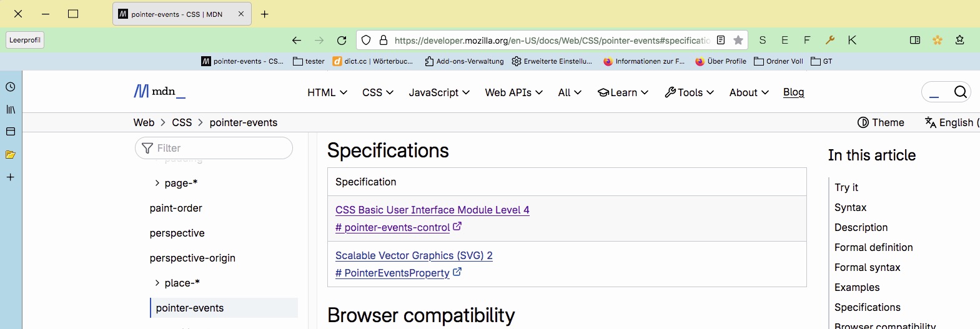980x329 pixels.
Task: Reload the page with the refresh icon
Action: [x=342, y=41]
